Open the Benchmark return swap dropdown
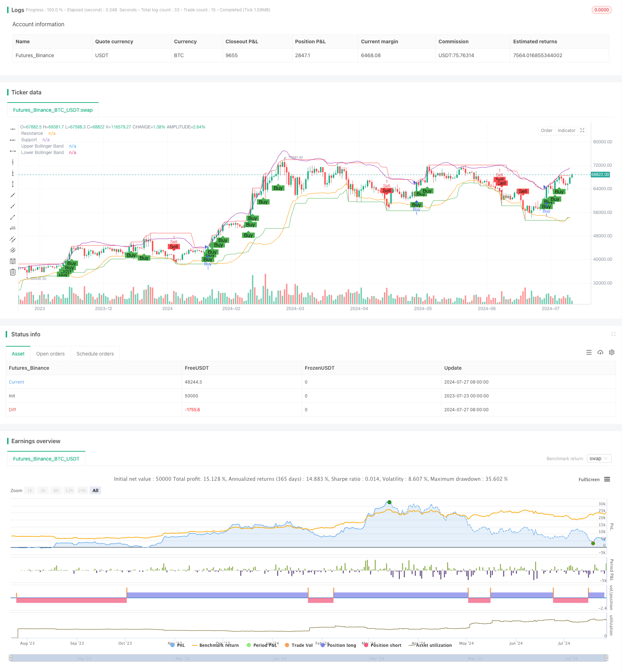 (599, 458)
